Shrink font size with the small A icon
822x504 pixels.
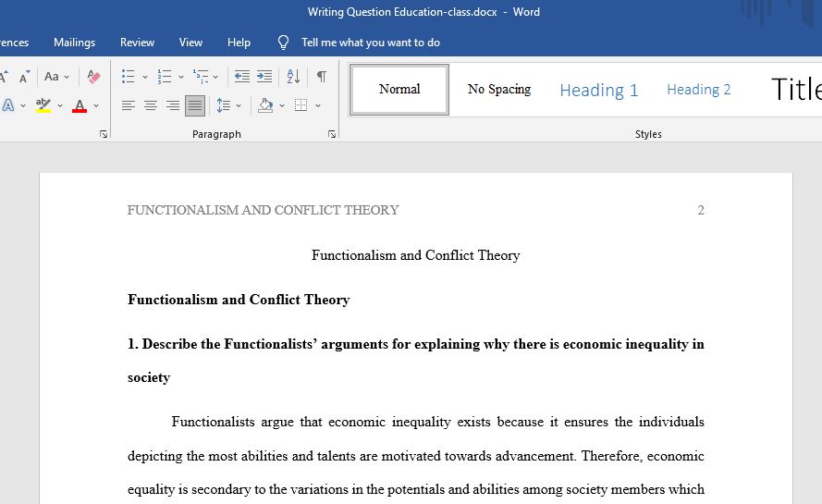24,77
